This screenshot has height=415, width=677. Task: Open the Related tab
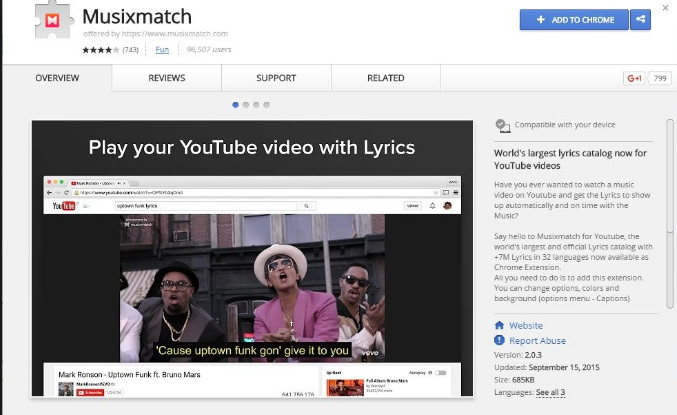tap(385, 78)
